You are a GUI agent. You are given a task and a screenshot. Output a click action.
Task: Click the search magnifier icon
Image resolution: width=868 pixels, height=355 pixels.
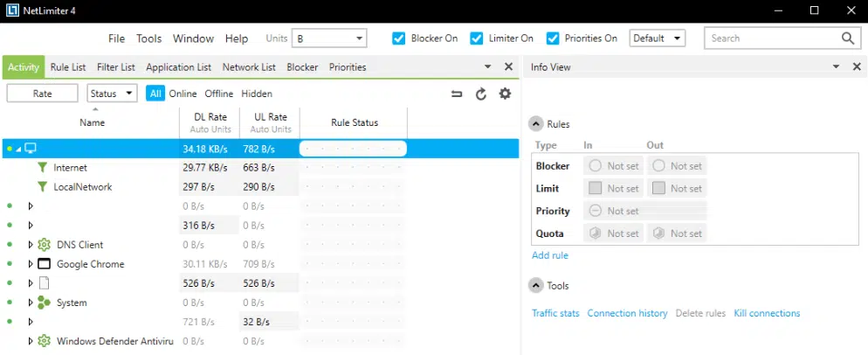[x=848, y=38]
